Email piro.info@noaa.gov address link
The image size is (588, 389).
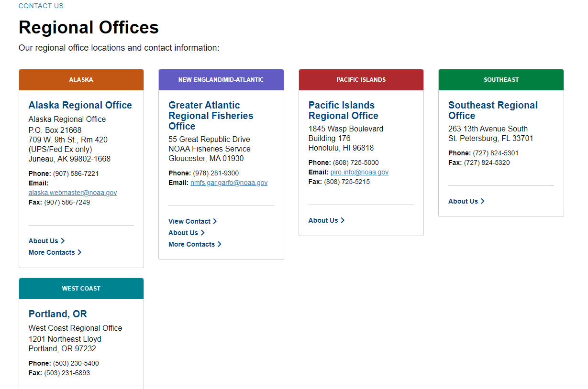[359, 172]
